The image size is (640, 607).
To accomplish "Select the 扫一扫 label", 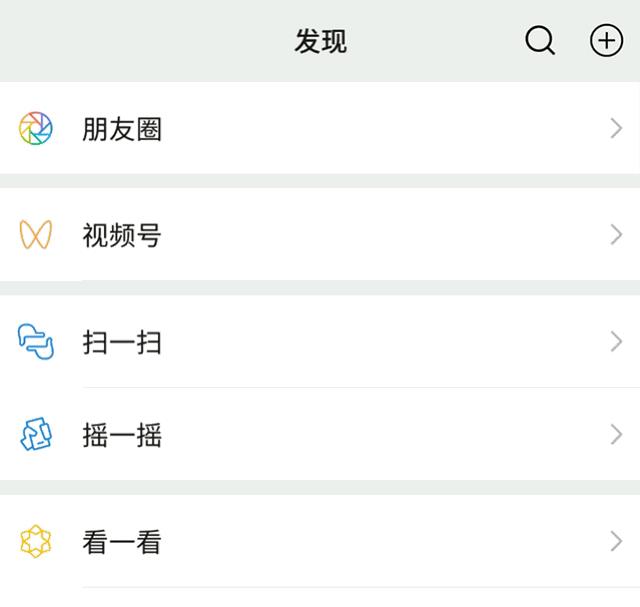I will pos(122,343).
